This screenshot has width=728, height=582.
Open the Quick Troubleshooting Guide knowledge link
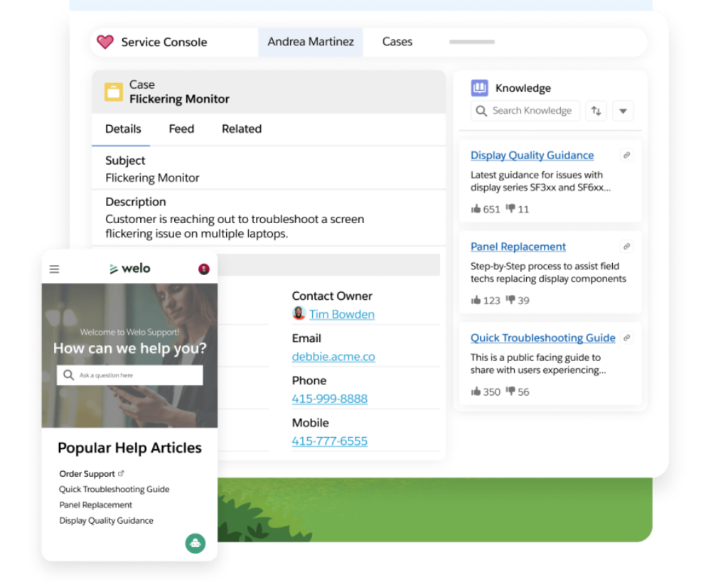coord(542,338)
